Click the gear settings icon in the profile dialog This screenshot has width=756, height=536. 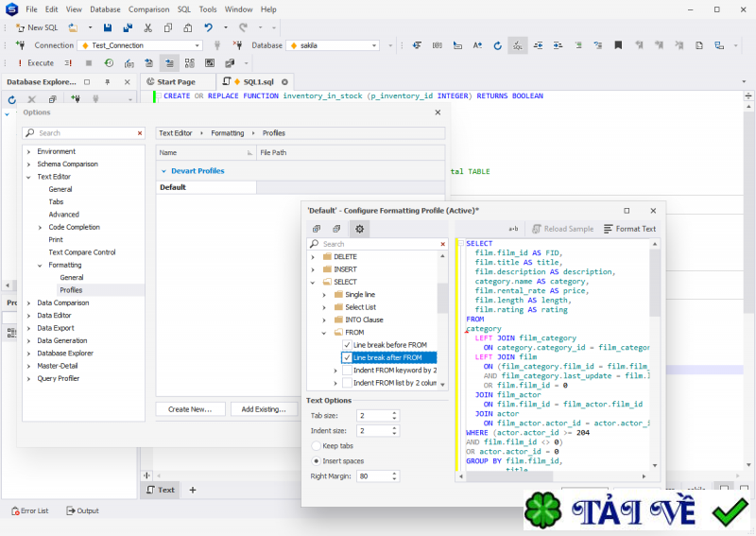(359, 229)
